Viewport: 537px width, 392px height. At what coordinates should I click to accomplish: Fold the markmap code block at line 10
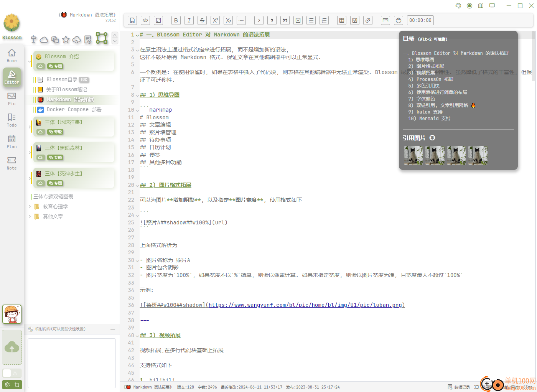pyautogui.click(x=137, y=110)
